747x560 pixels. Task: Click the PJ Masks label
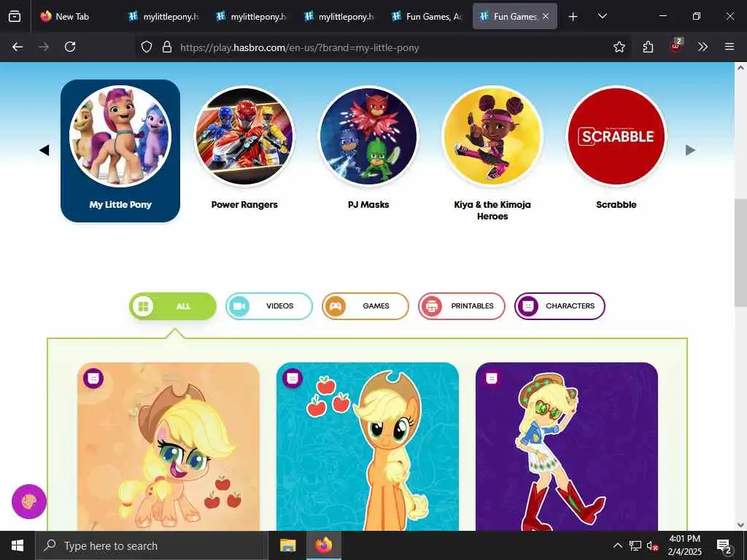(368, 205)
